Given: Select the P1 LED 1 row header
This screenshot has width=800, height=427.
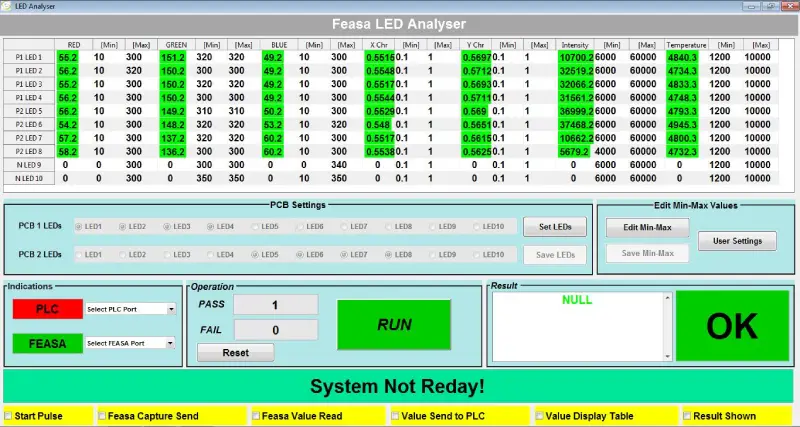Looking at the screenshot, I should pyautogui.click(x=29, y=57).
